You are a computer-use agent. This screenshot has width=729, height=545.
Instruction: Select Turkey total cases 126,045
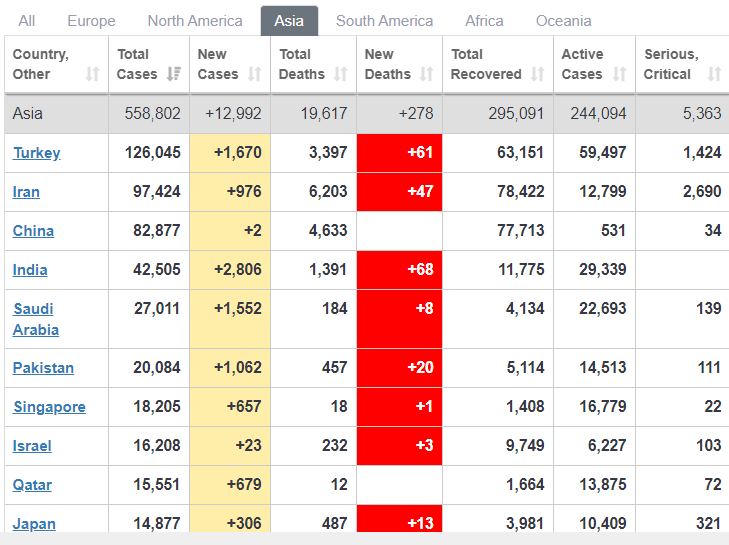click(x=152, y=153)
